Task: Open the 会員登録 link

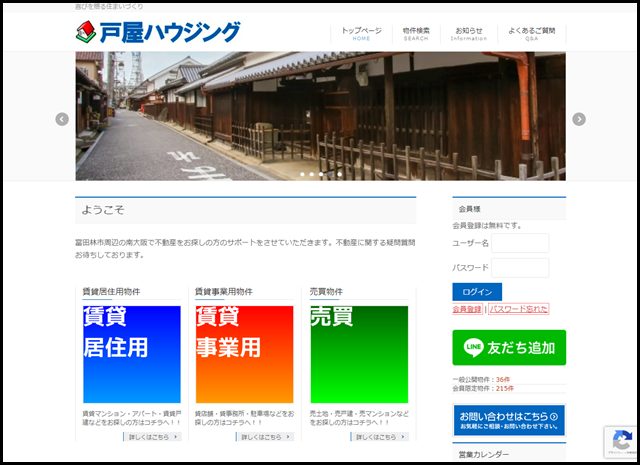Action: pos(467,309)
